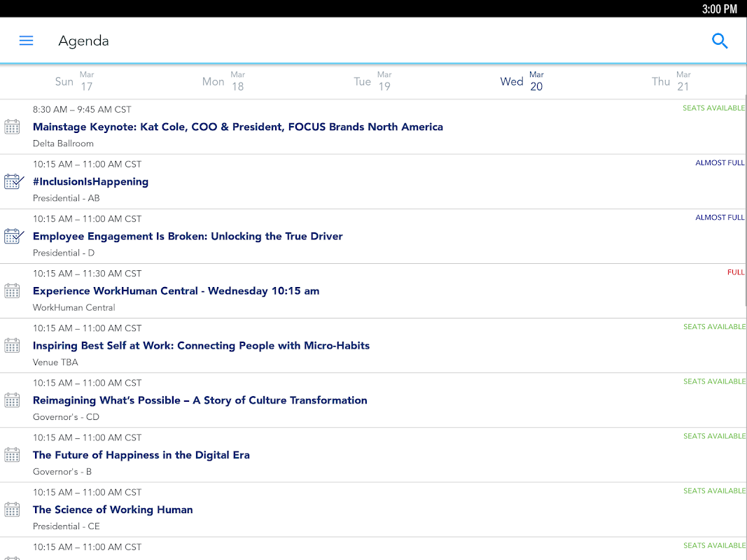Add Inspiring Best Self at Work via calendar icon
Viewport: 747px width, 560px height.
point(12,346)
